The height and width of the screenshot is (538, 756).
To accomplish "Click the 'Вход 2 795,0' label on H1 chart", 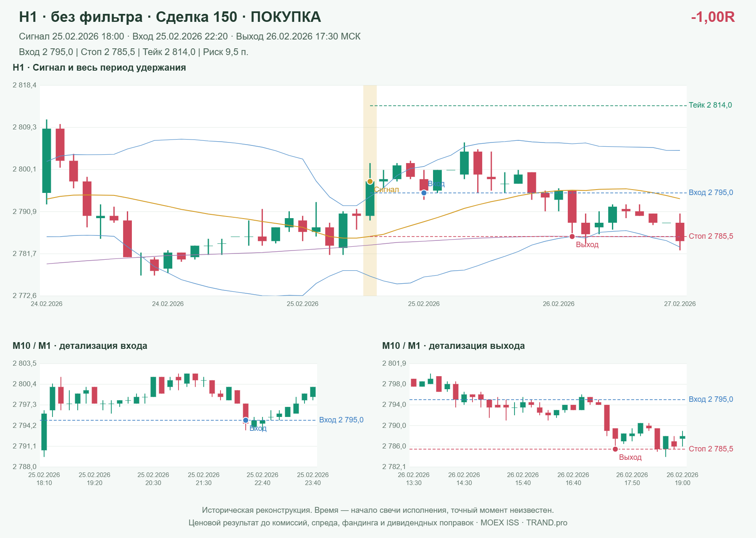I will coord(711,193).
